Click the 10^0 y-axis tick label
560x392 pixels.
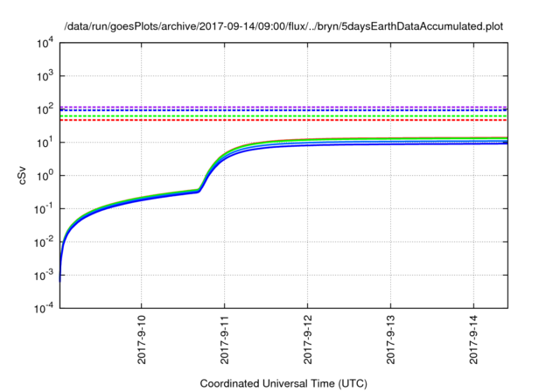point(45,176)
